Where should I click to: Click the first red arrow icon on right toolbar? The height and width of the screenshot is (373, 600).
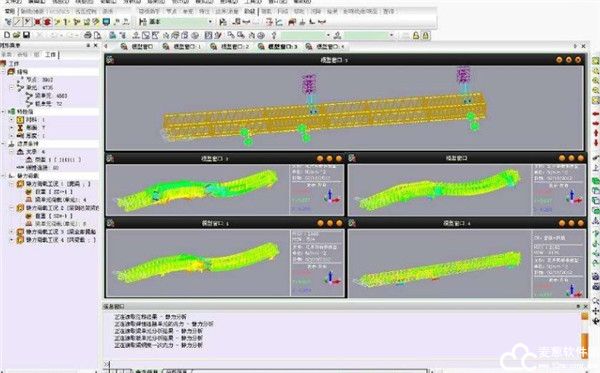(596, 114)
